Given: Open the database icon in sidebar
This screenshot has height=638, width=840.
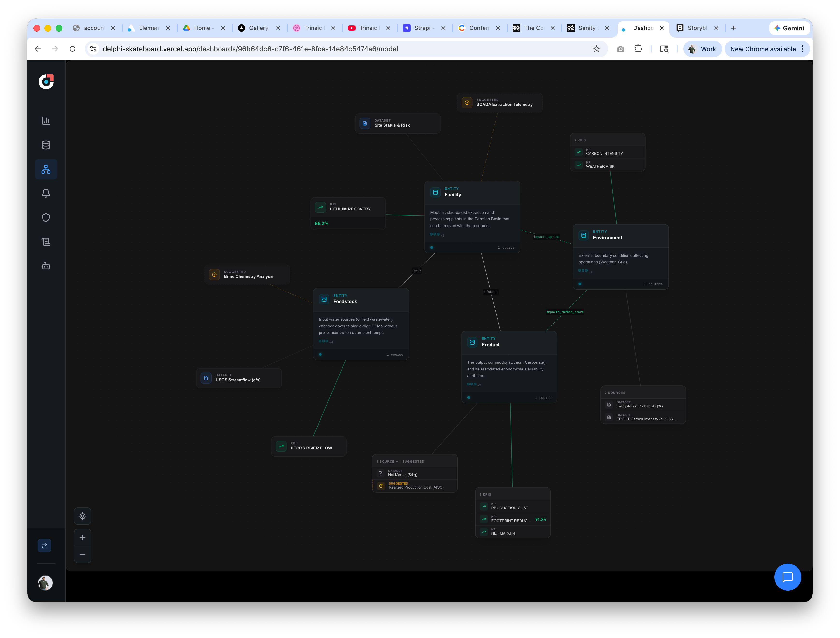Looking at the screenshot, I should tap(46, 145).
